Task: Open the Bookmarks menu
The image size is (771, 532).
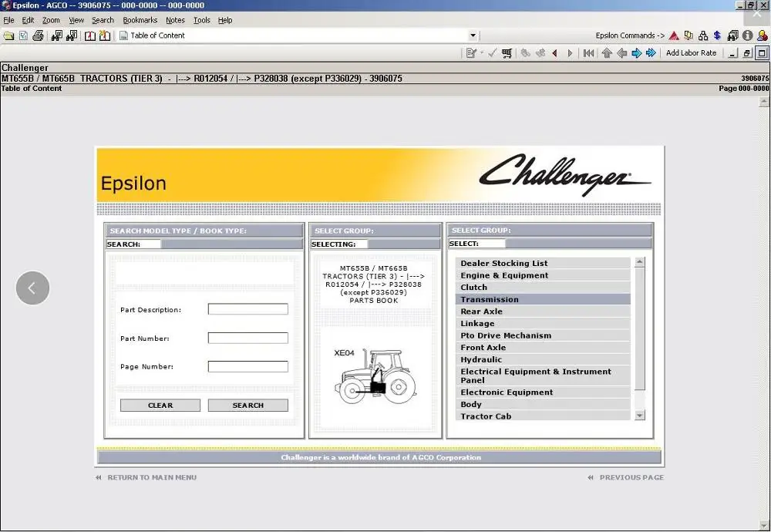Action: click(x=140, y=20)
